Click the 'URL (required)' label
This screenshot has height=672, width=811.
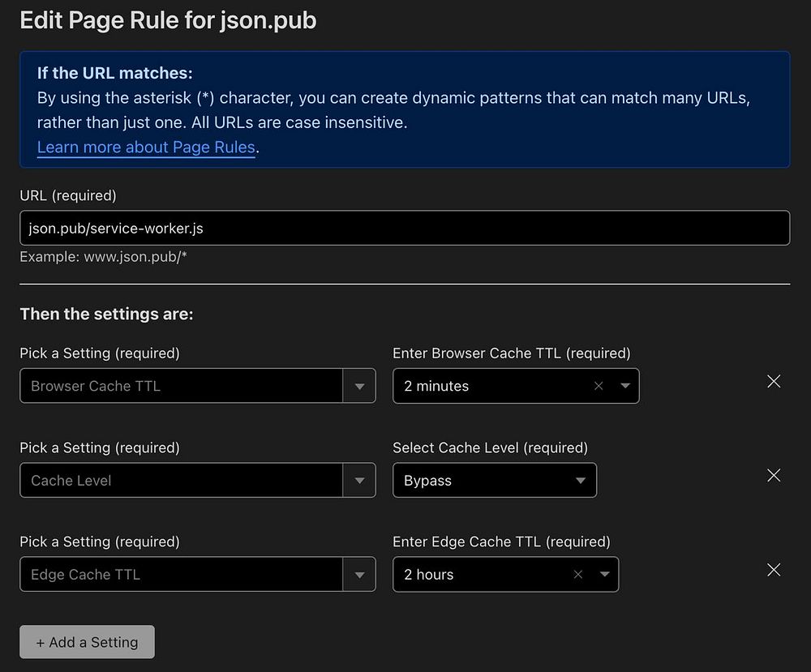[68, 195]
